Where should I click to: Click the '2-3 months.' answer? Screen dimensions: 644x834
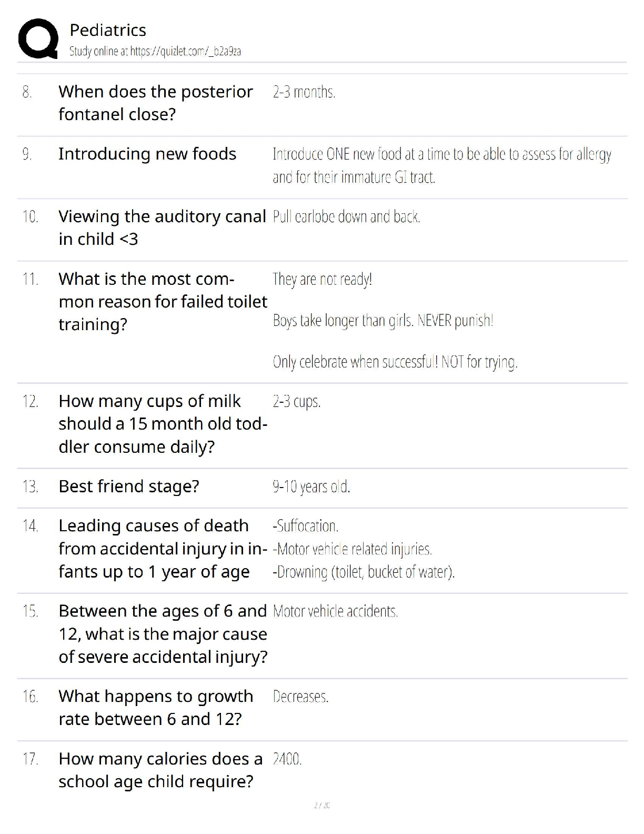pos(304,92)
